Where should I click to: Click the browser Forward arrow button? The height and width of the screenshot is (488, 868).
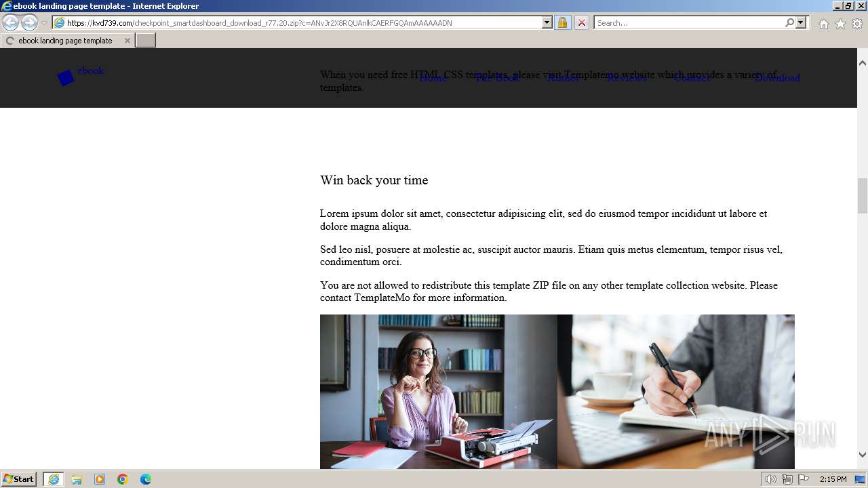click(x=29, y=23)
